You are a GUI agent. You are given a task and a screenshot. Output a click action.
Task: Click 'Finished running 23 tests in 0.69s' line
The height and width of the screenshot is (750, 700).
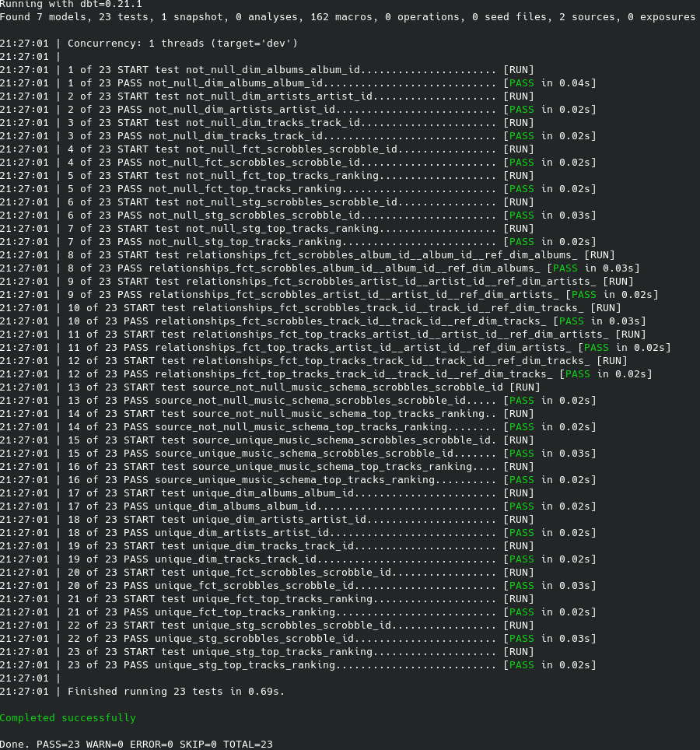(x=177, y=691)
